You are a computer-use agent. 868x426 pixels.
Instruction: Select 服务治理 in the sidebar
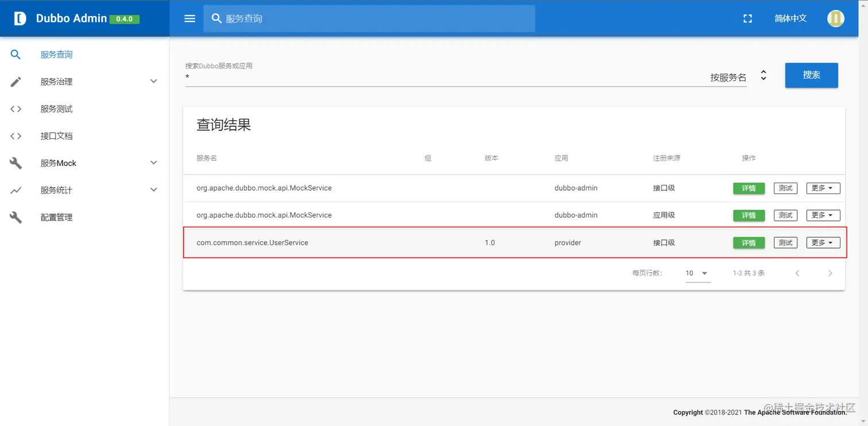click(x=56, y=82)
